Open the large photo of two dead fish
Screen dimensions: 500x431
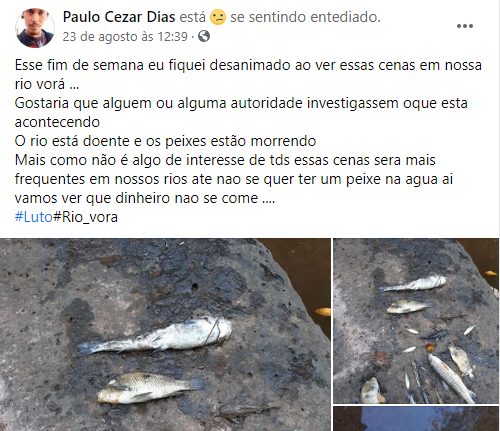click(165, 335)
